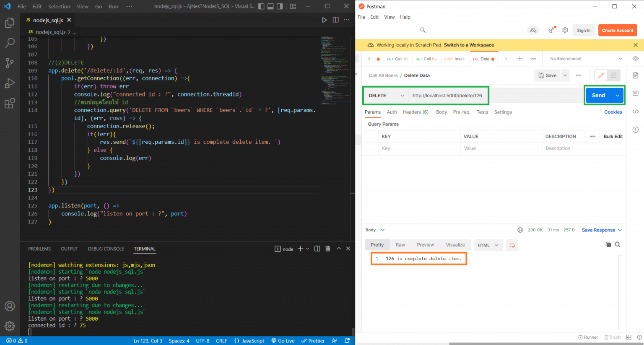Open Postman settings via the gear icon
Screen dimensions: 644x345
click(x=565, y=30)
